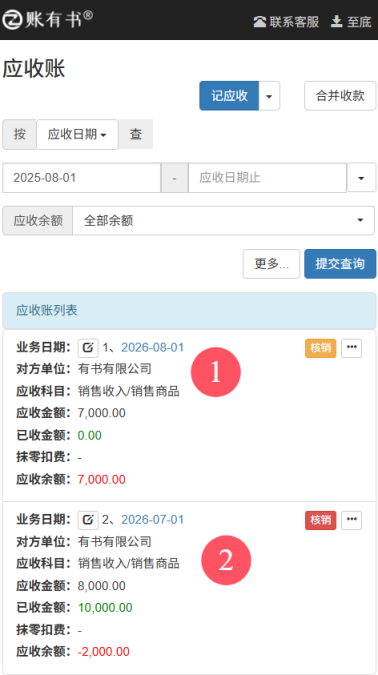Open the 全部余额 balance selector

[x=223, y=220]
